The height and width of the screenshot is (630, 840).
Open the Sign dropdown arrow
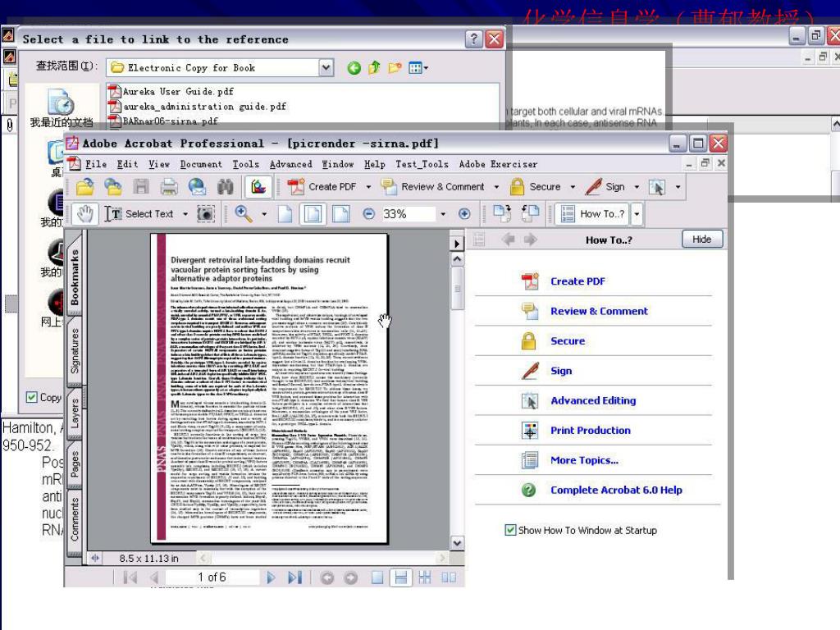(x=637, y=187)
